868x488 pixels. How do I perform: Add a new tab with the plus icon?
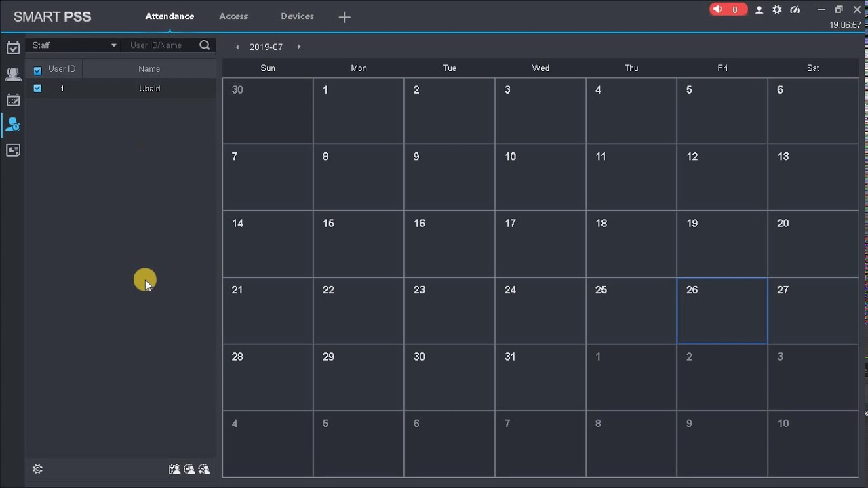(344, 17)
